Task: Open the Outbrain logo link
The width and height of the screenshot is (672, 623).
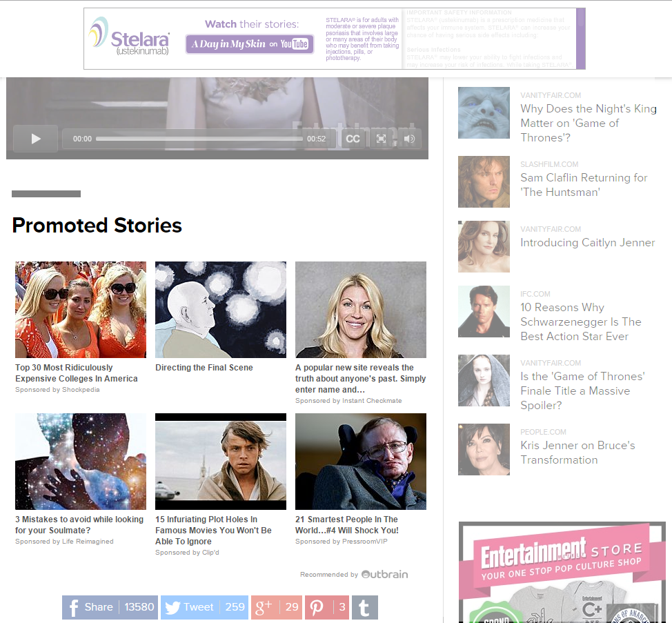Action: coord(384,574)
